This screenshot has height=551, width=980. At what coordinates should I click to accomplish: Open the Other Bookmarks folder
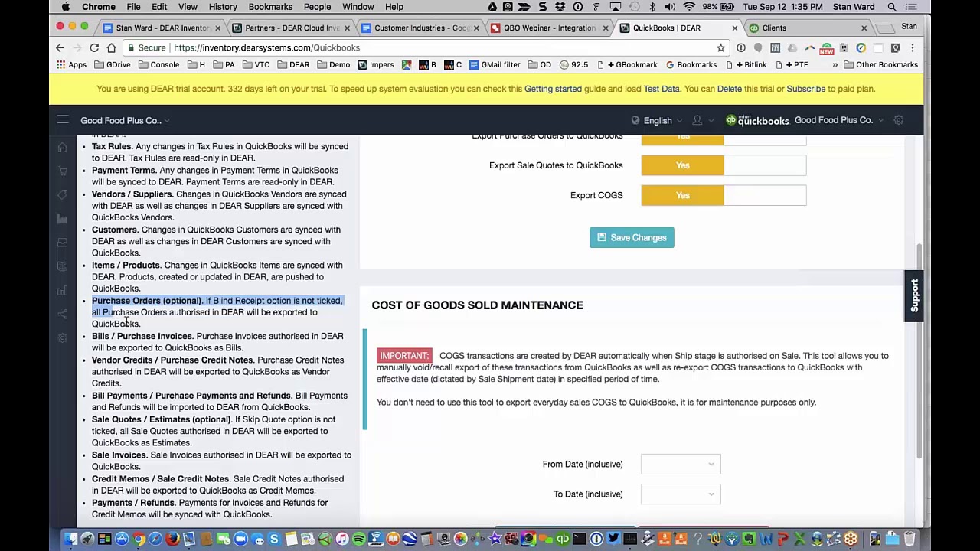coord(880,65)
